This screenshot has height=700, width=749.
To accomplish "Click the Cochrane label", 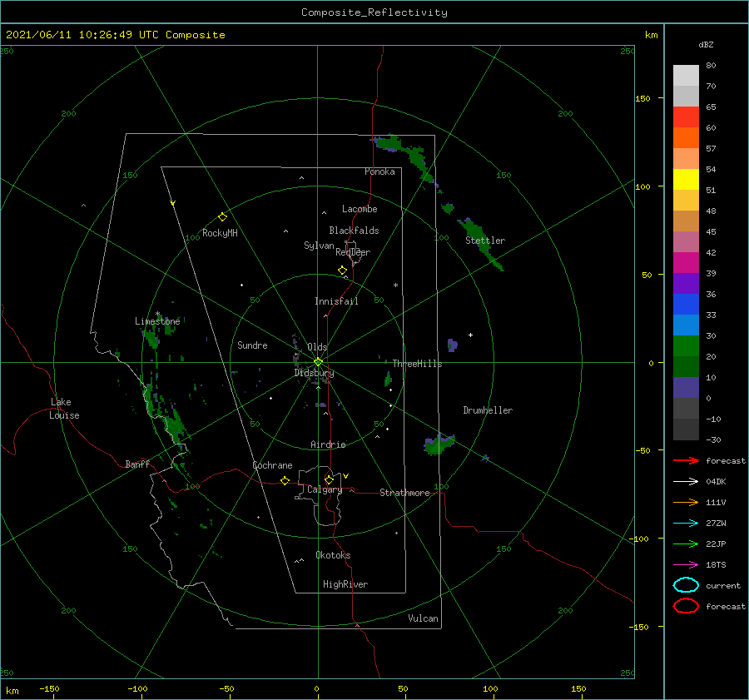I will click(272, 465).
